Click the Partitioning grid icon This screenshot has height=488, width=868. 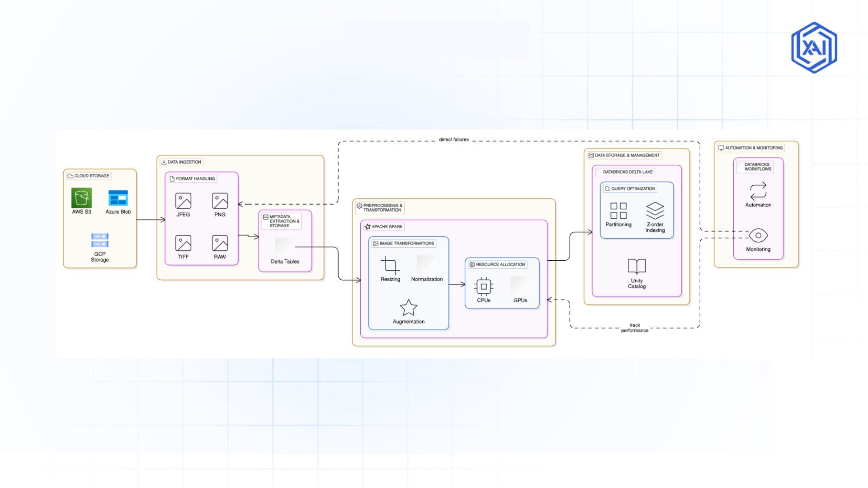618,211
